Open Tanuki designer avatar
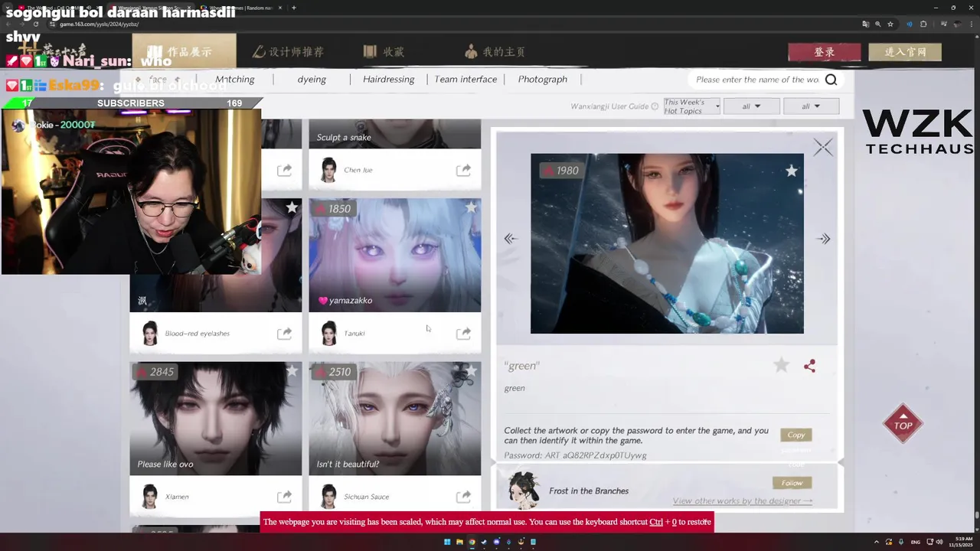Screen dimensions: 980x551 pyautogui.click(x=328, y=333)
